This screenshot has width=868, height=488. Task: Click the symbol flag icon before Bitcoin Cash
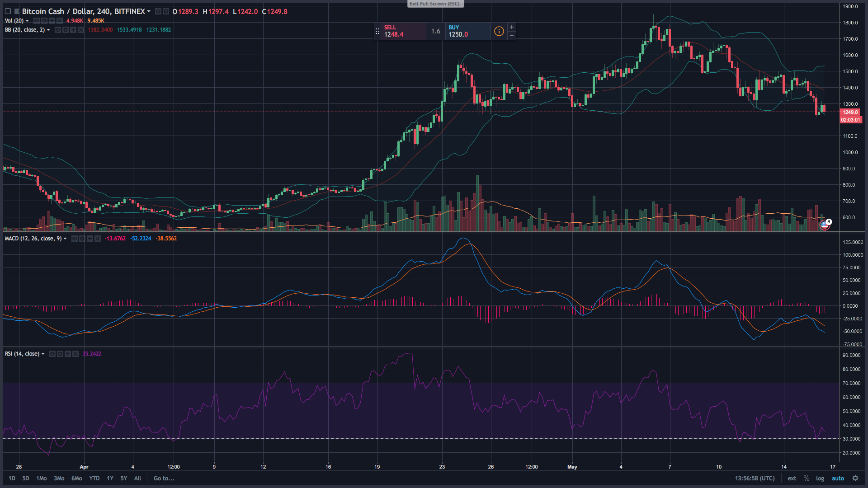(x=17, y=11)
